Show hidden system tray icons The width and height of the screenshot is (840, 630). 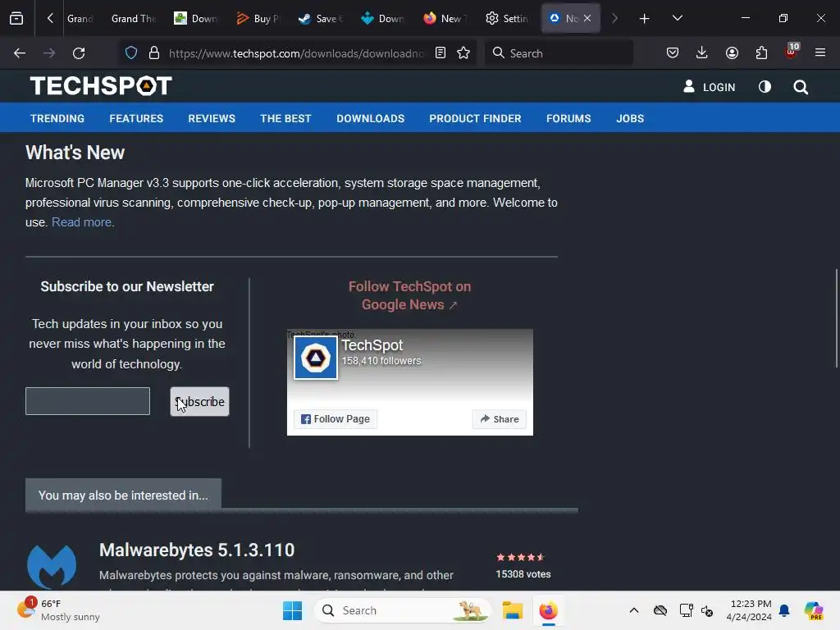click(634, 610)
